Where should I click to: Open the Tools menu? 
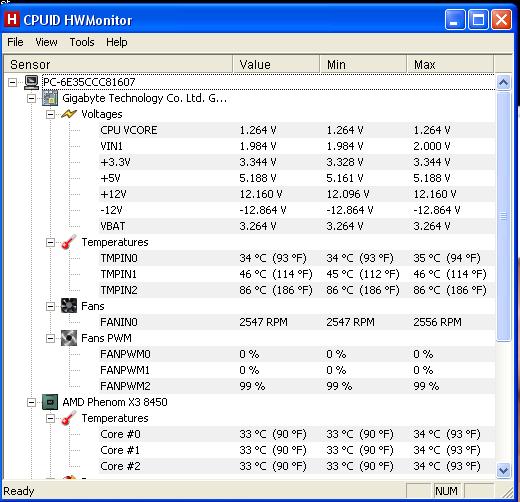[x=82, y=42]
